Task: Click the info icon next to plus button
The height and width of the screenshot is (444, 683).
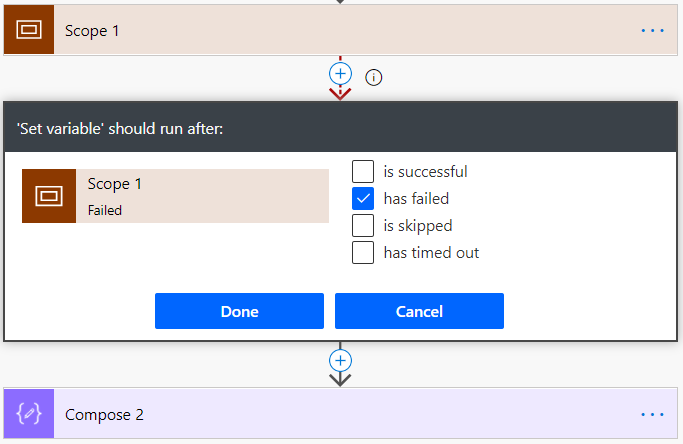Action: [x=373, y=78]
